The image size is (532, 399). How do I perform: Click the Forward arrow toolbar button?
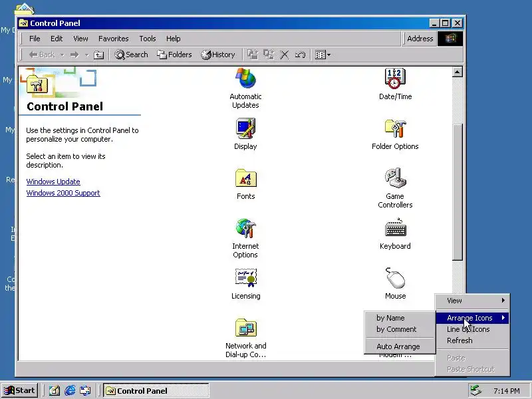click(x=74, y=55)
